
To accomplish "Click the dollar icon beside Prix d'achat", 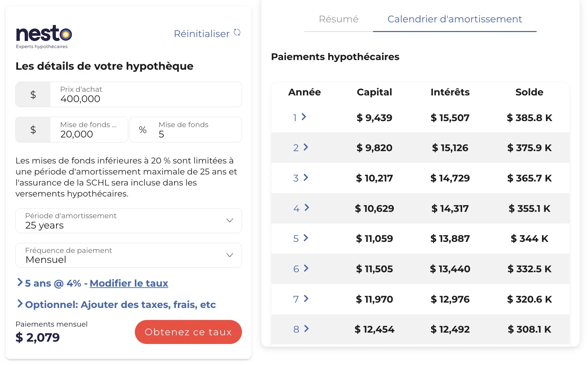I will 33,94.
